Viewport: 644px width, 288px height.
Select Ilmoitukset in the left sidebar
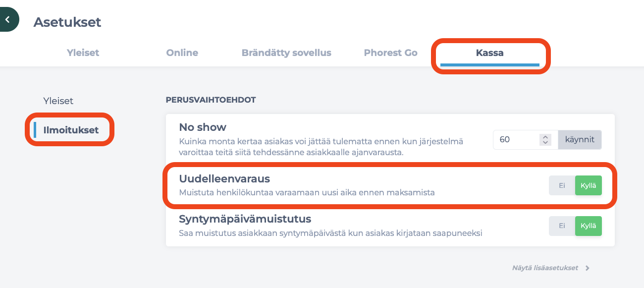71,130
